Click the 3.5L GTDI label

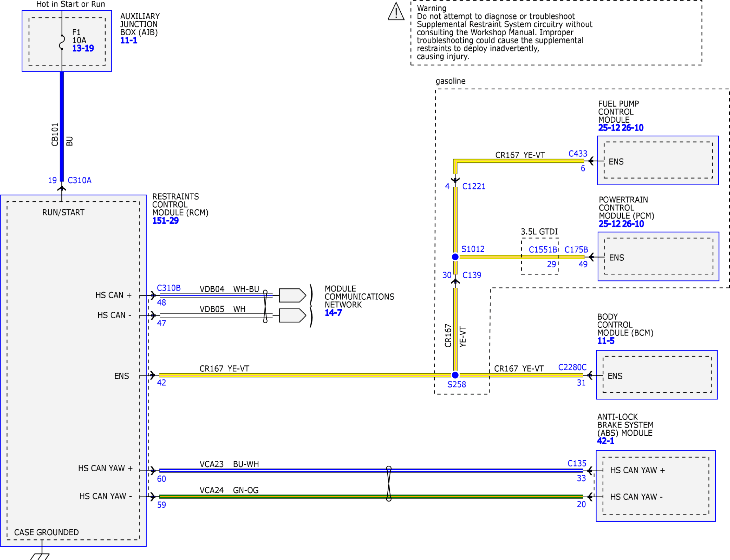[x=539, y=232]
